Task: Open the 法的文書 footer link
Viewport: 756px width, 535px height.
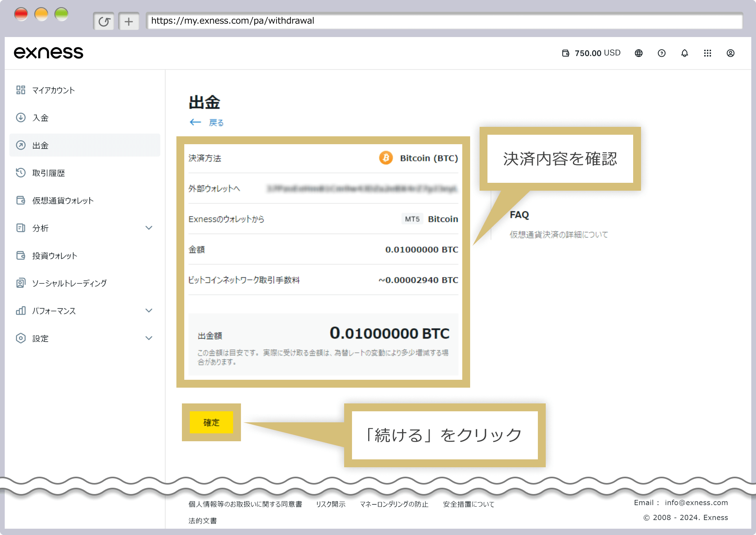Action: [203, 521]
